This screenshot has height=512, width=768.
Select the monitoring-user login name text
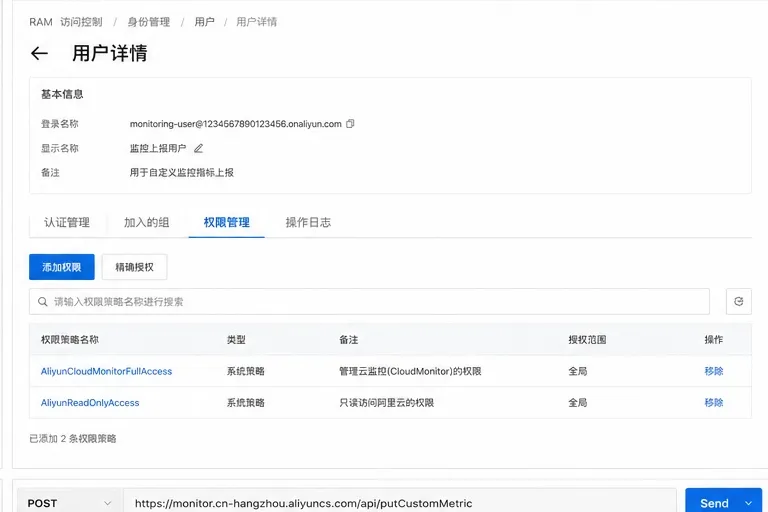(x=236, y=124)
